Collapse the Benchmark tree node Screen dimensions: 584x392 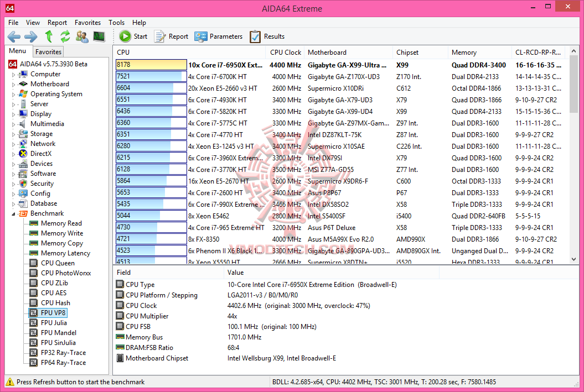13,214
